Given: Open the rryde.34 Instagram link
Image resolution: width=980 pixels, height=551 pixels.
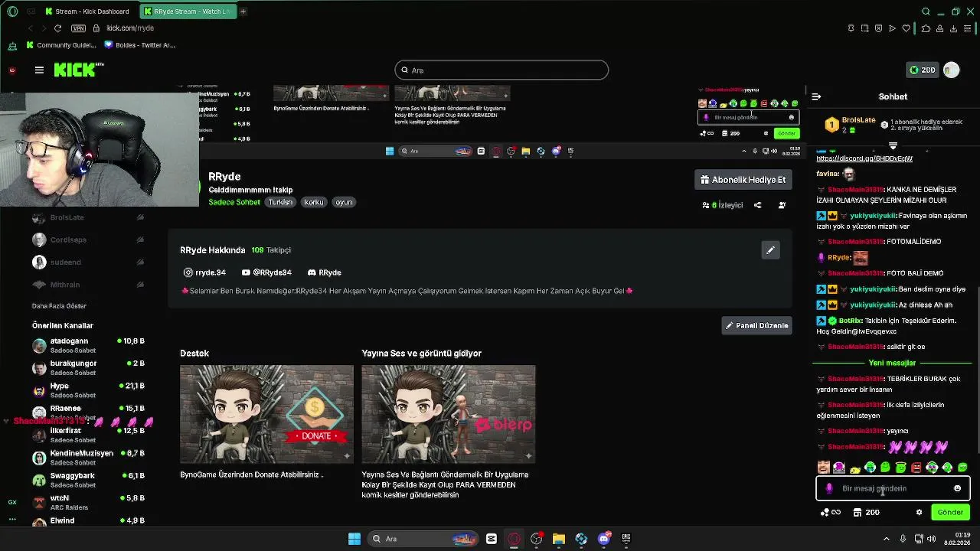Looking at the screenshot, I should [204, 272].
